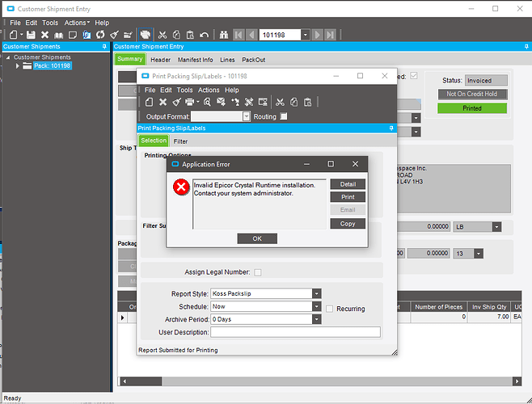The image size is (532, 404).
Task: Click the Print icon in Print Packing Slip toolbar
Action: pos(189,102)
